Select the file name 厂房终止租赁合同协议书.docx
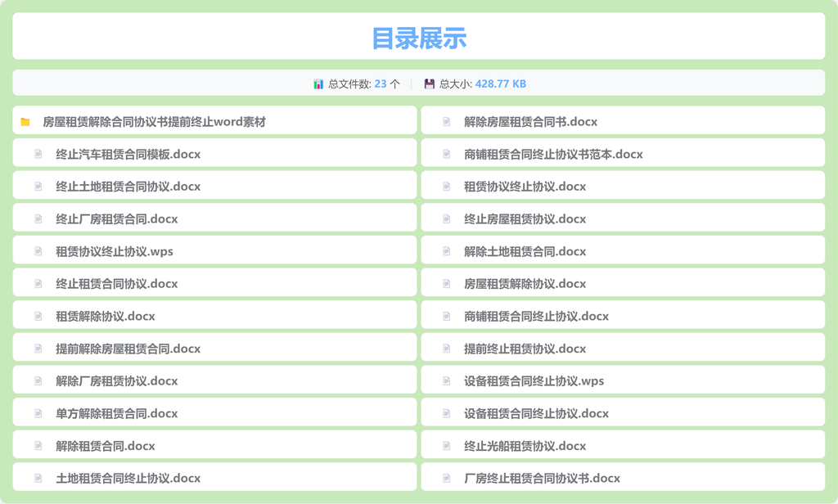Image resolution: width=838 pixels, height=504 pixels. coord(542,479)
